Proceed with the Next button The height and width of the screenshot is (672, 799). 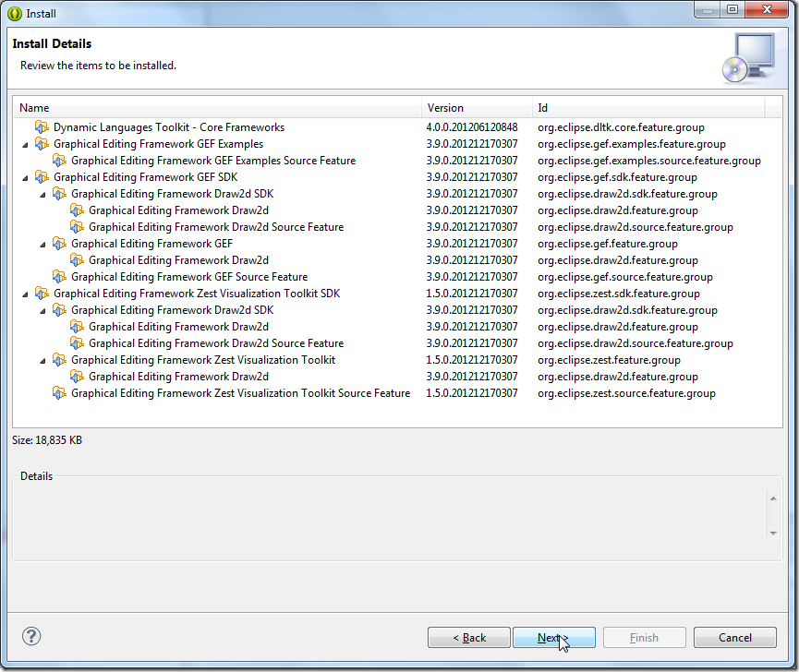[x=554, y=637]
